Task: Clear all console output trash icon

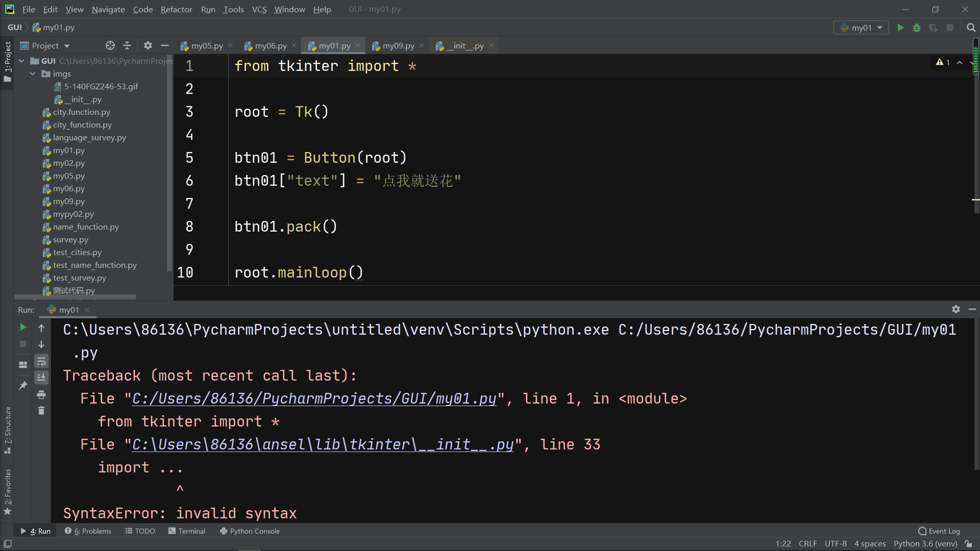Action: (41, 411)
